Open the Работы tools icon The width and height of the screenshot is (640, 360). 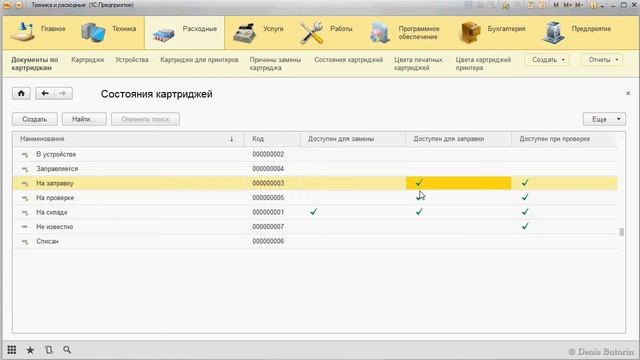[311, 33]
